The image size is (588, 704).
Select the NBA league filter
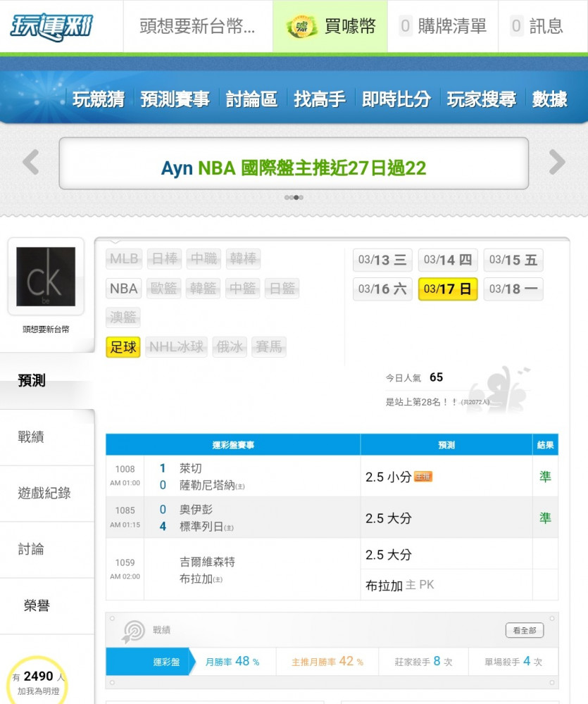pos(124,288)
